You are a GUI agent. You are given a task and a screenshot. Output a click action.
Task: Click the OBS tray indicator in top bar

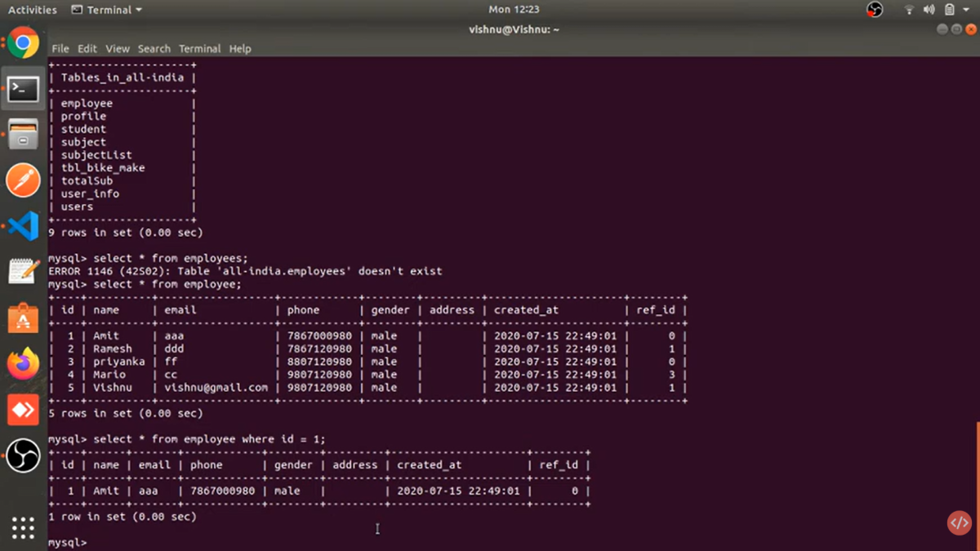(x=875, y=10)
